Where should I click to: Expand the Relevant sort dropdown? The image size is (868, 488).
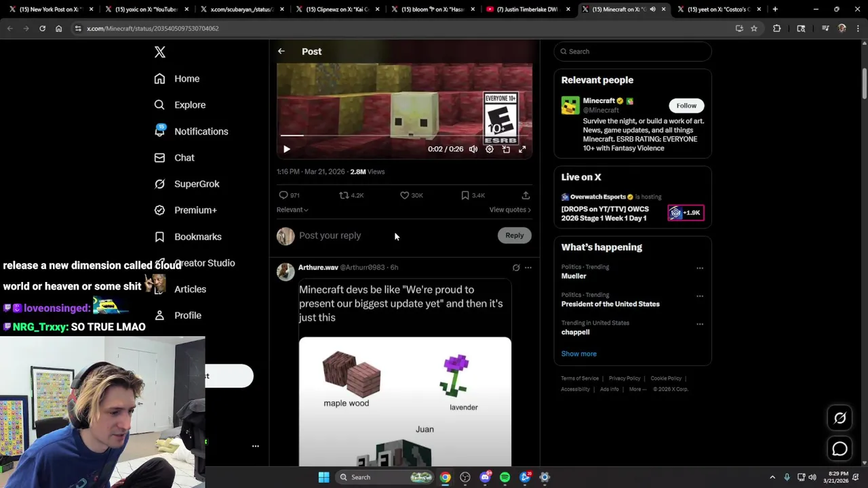(x=292, y=209)
